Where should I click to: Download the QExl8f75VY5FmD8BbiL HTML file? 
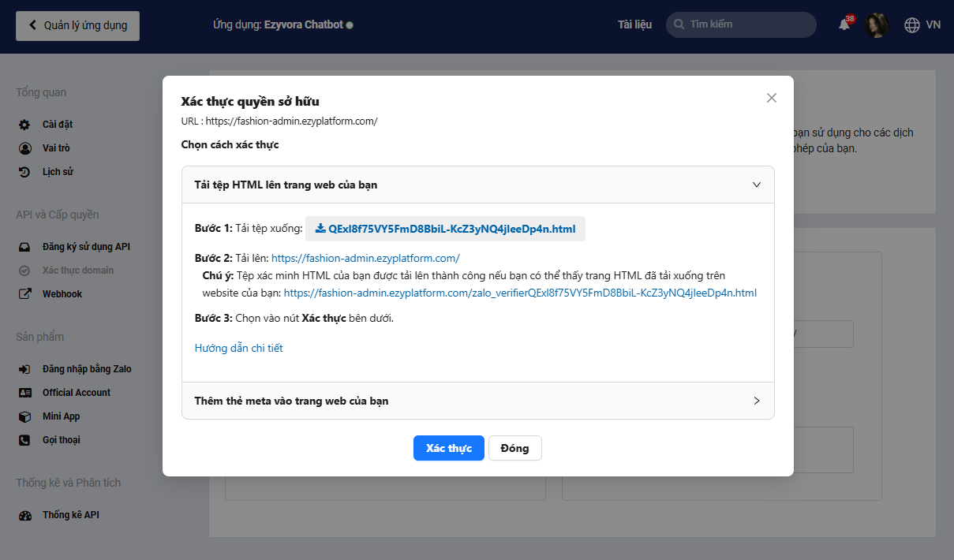click(x=446, y=229)
